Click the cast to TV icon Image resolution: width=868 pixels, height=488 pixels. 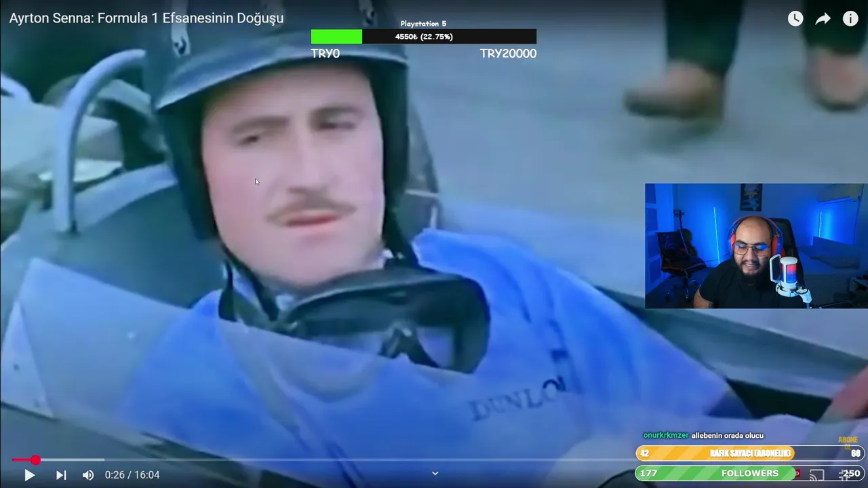pyautogui.click(x=817, y=475)
